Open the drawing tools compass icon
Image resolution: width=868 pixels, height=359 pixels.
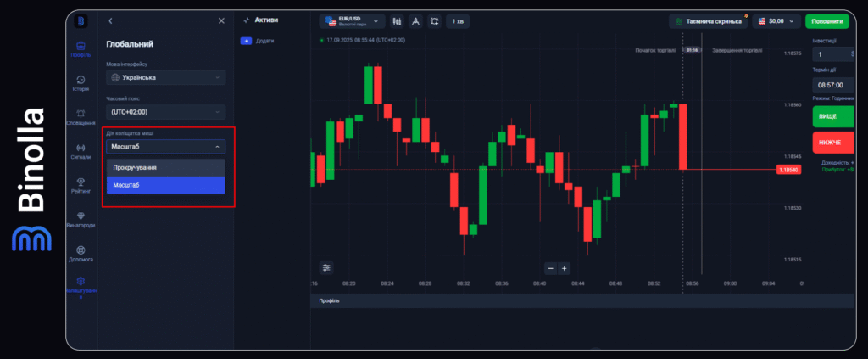click(415, 20)
